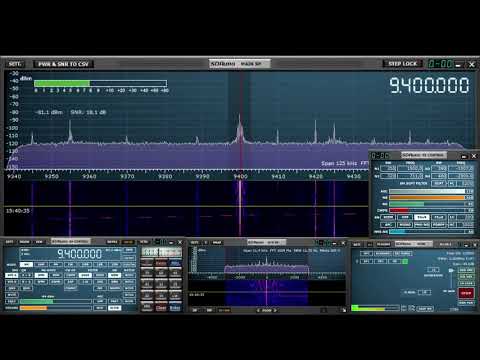Open SETT in the SDRuno Main window
Viewport: 480px width, 360px height.
pyautogui.click(x=357, y=244)
